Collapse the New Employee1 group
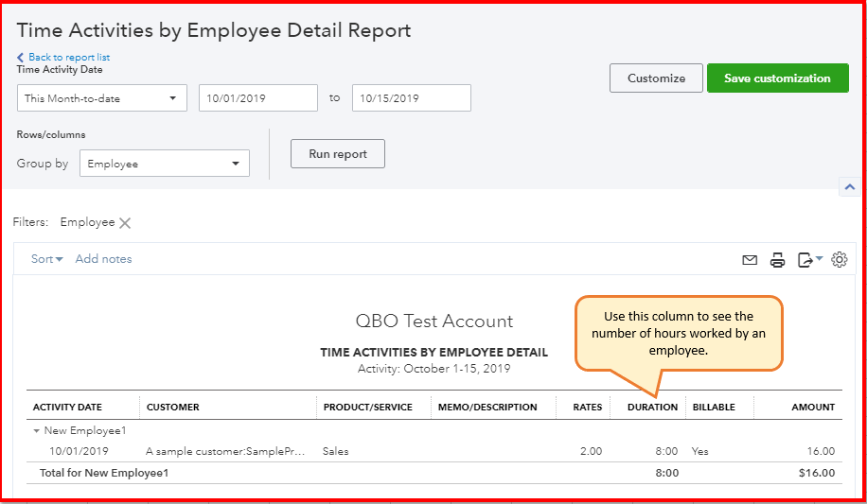Screen dimensions: 867x504 pyautogui.click(x=37, y=430)
